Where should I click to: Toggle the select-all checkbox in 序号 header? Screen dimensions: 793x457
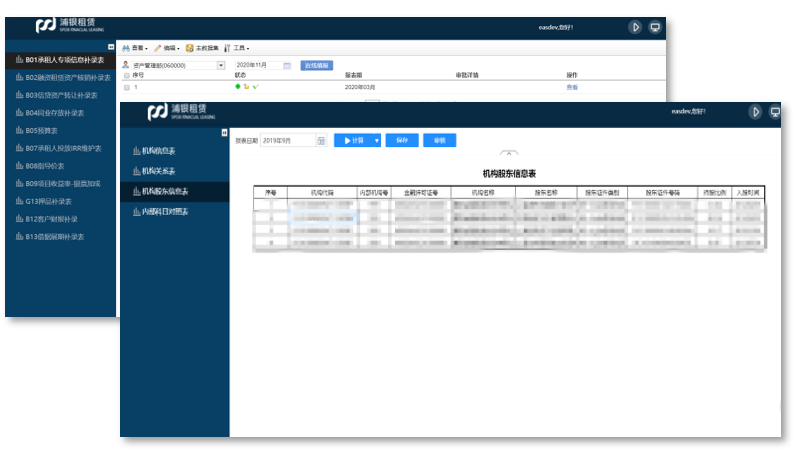tap(126, 75)
